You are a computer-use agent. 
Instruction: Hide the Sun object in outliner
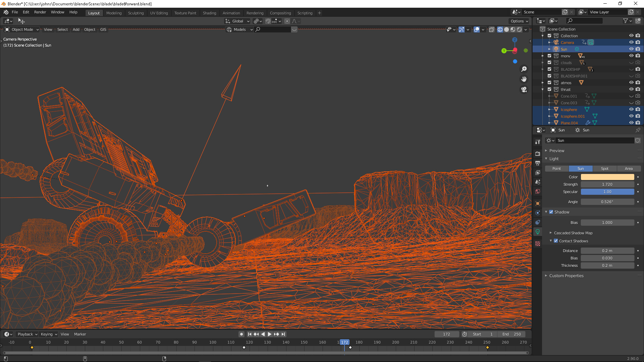pos(631,49)
